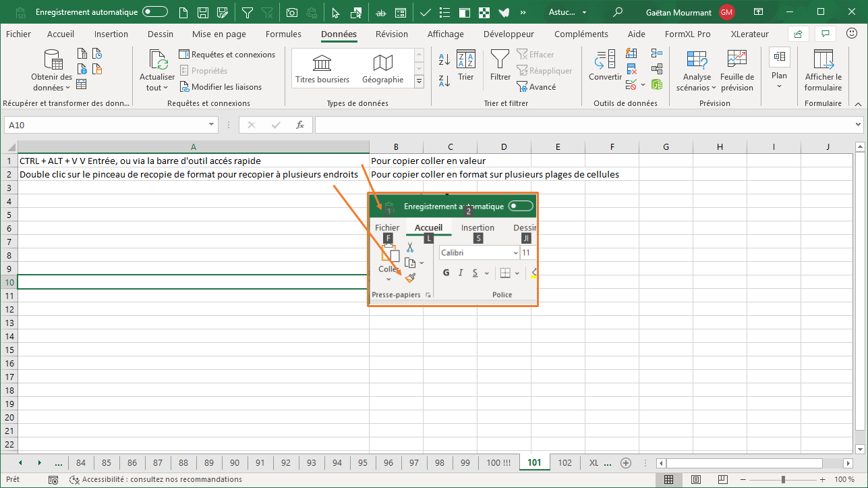Image resolution: width=868 pixels, height=488 pixels.
Task: Open data validation dropdown arrow
Action: 643,85
